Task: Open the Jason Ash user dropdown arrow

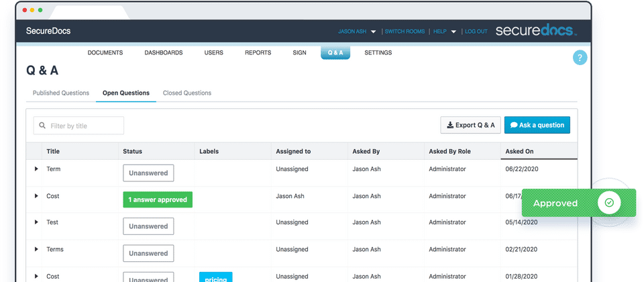Action: pyautogui.click(x=374, y=32)
